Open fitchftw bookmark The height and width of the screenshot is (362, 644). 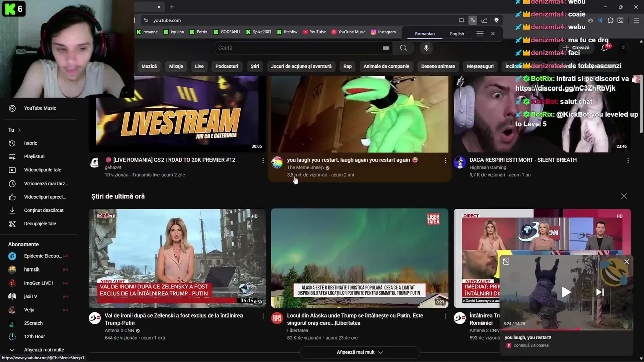coord(287,32)
